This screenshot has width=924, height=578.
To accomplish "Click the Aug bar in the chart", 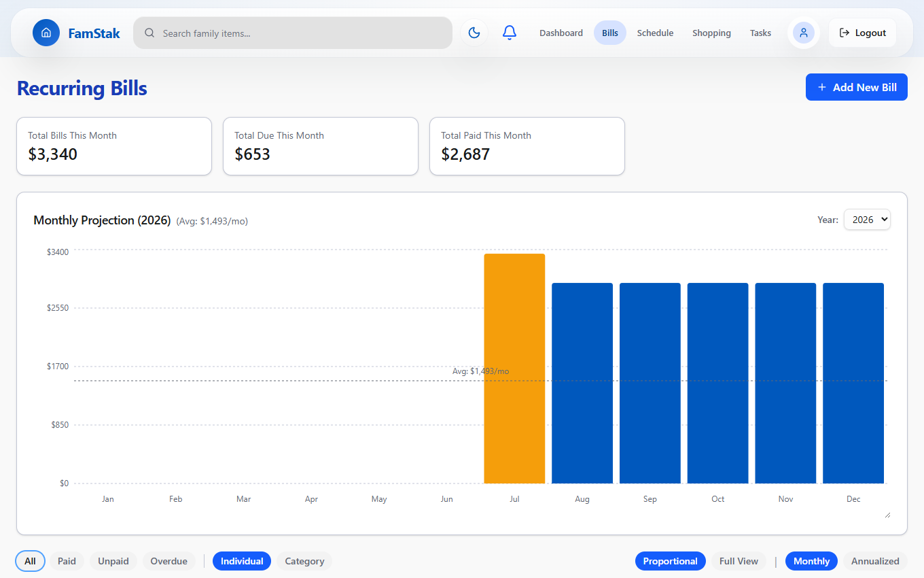I will tap(582, 383).
